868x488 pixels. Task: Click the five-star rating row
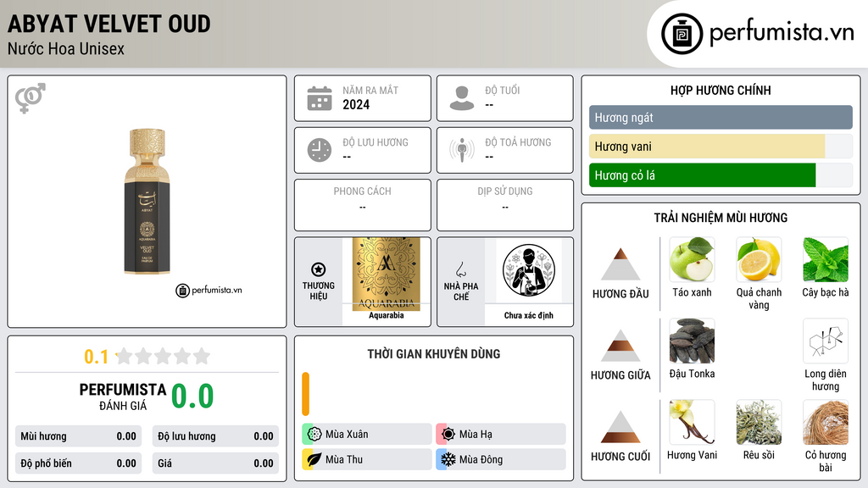tap(164, 356)
